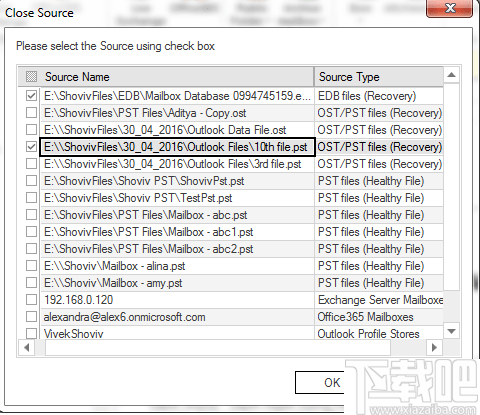Select the VivekShoviv source name

[x=74, y=334]
